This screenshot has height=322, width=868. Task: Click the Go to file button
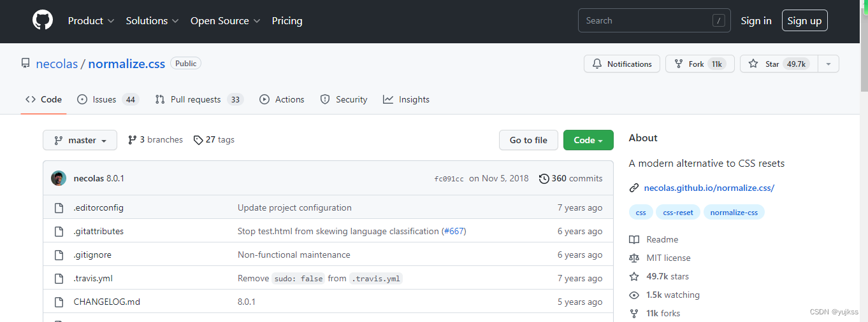[528, 140]
